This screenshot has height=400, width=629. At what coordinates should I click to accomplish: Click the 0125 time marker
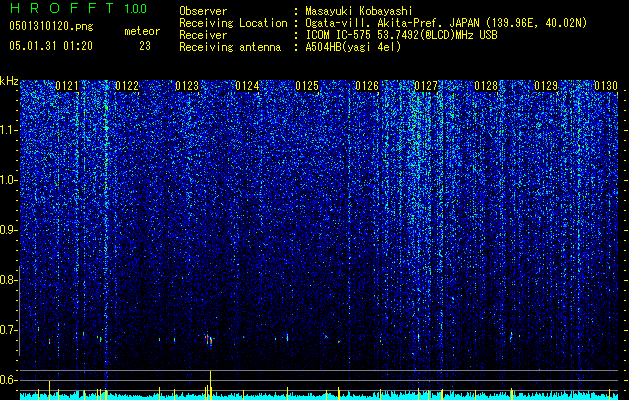[307, 86]
